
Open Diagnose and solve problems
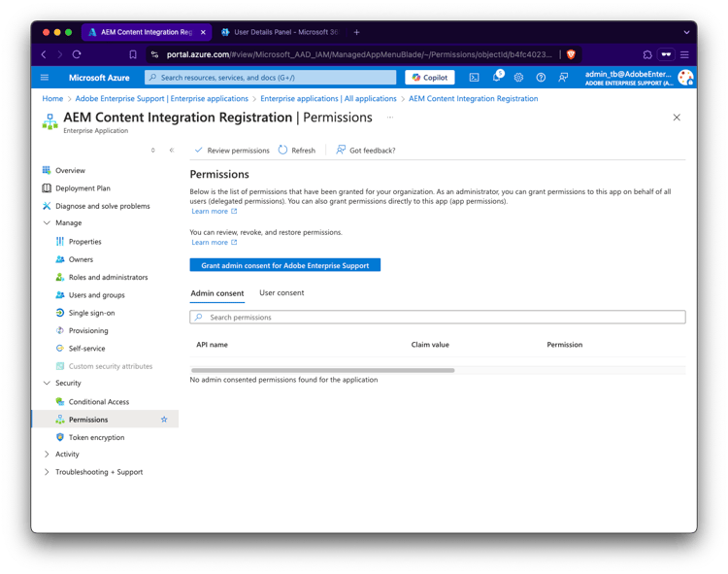pyautogui.click(x=103, y=206)
